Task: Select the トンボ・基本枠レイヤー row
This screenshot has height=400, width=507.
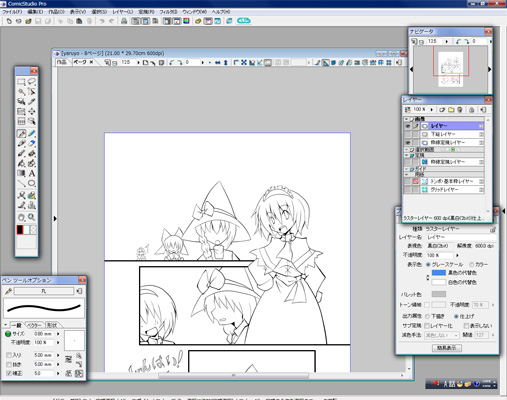Action: 443,181
